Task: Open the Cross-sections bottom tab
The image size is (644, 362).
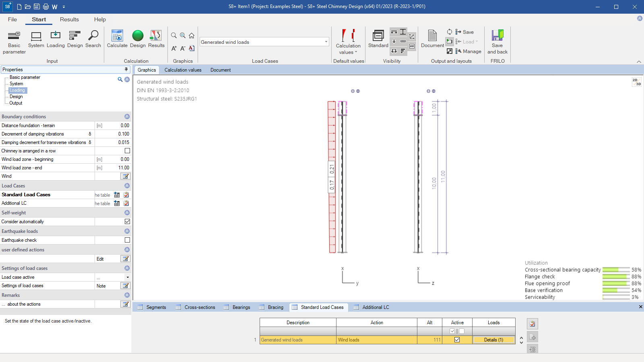Action: pyautogui.click(x=196, y=307)
